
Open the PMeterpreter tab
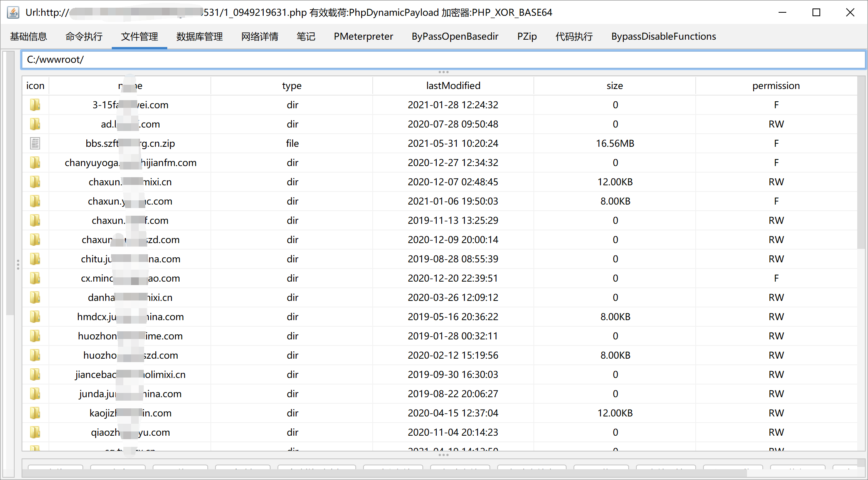[363, 37]
